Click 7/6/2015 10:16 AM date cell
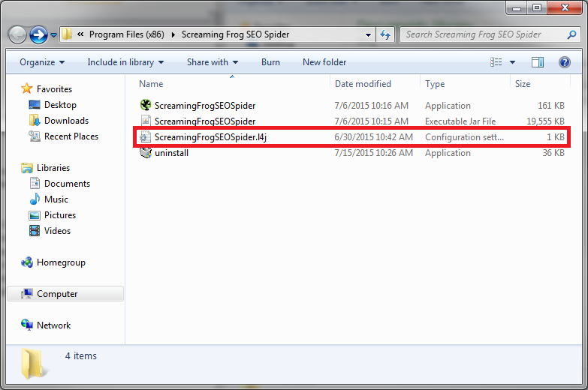 click(371, 106)
